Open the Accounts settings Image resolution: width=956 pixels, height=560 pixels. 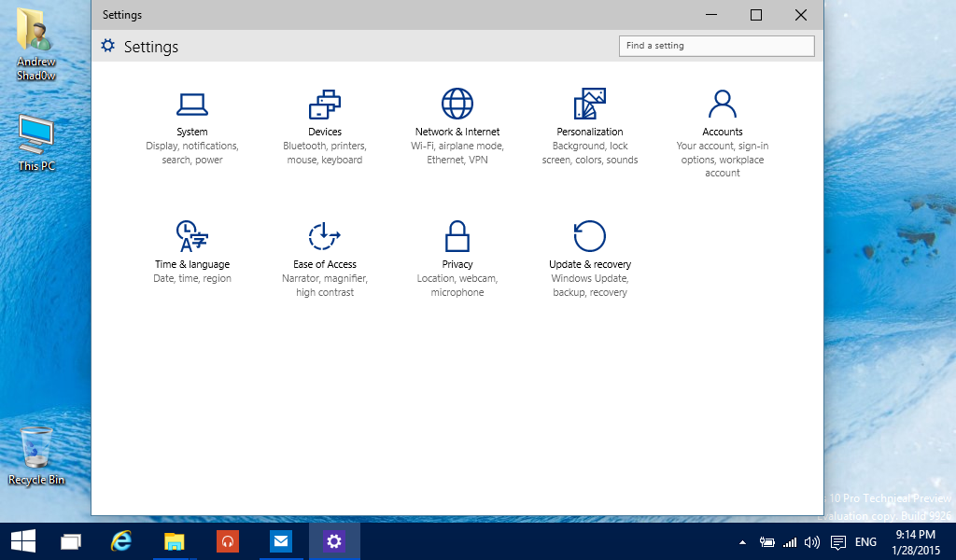pos(723,133)
